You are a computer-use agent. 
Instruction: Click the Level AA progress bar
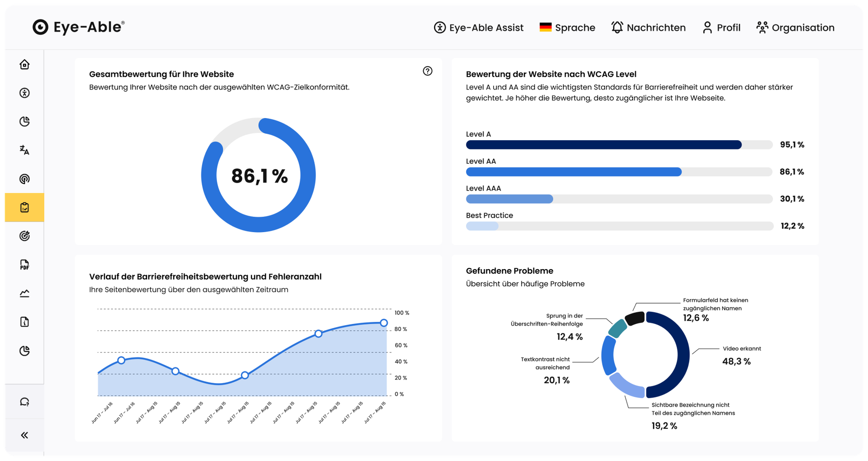(x=619, y=172)
